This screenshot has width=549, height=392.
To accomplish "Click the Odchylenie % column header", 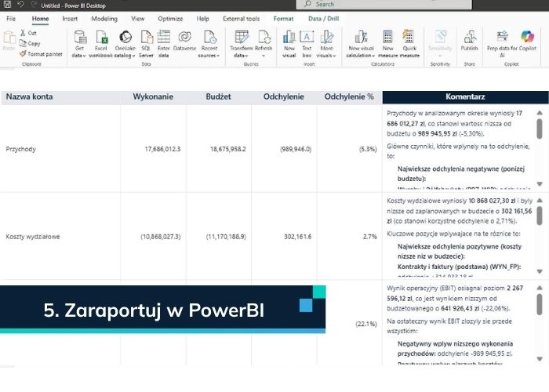I will pos(349,97).
